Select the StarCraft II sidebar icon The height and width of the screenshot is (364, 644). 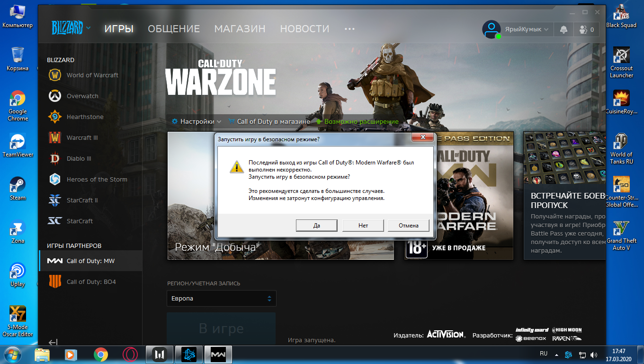[55, 200]
